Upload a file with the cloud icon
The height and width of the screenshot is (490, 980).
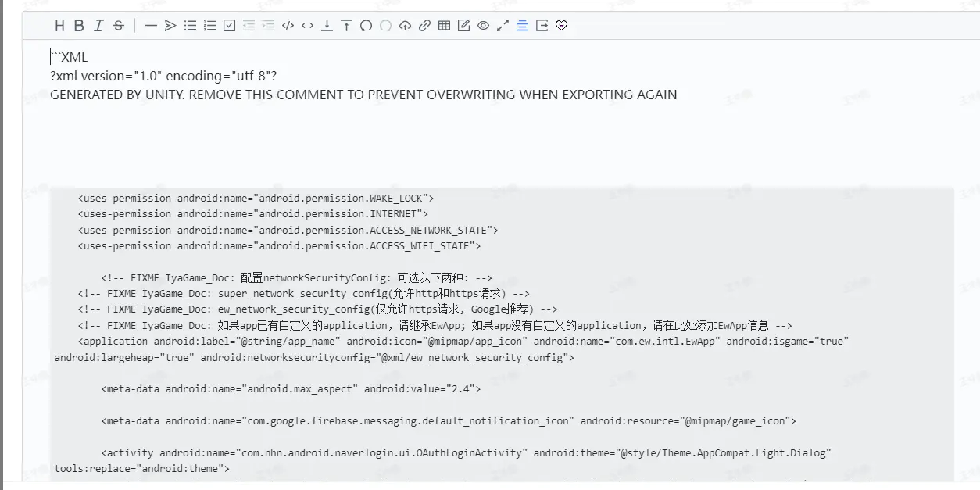(405, 26)
